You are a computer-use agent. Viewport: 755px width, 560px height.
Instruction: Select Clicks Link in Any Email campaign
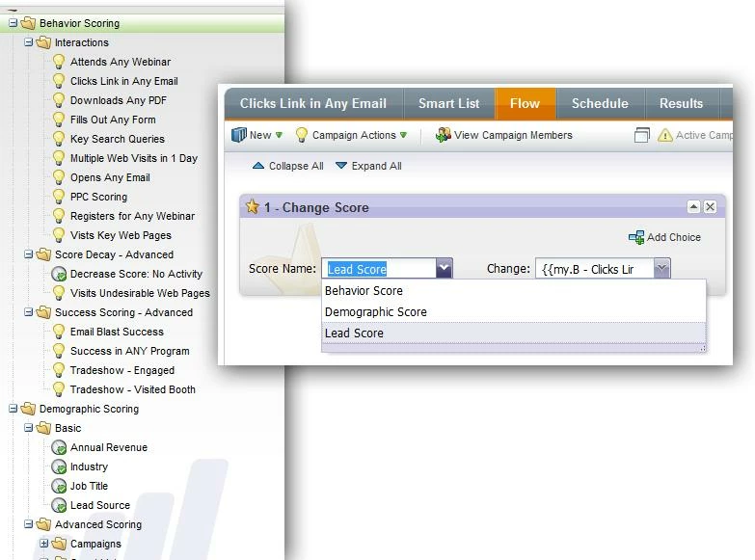pyautogui.click(x=124, y=81)
